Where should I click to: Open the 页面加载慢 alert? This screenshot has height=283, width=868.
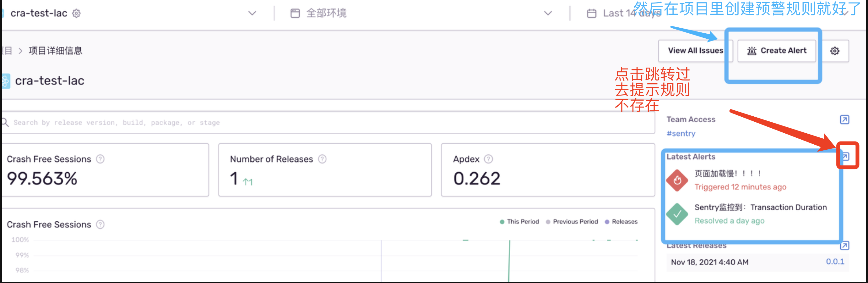tap(728, 173)
